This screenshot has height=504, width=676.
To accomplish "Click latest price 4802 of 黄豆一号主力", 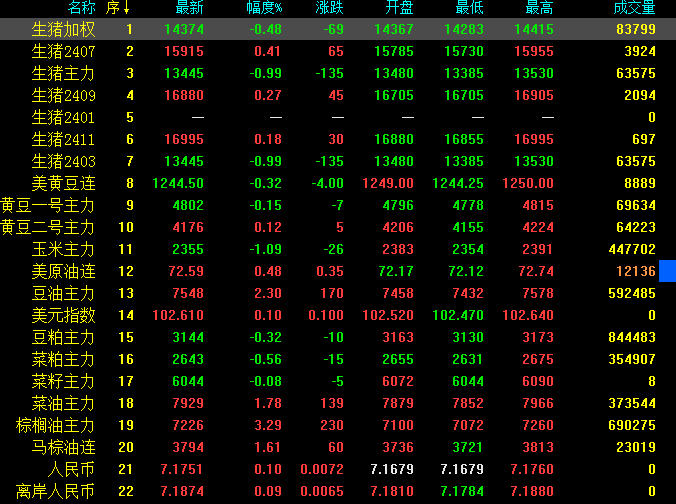I will 188,205.
